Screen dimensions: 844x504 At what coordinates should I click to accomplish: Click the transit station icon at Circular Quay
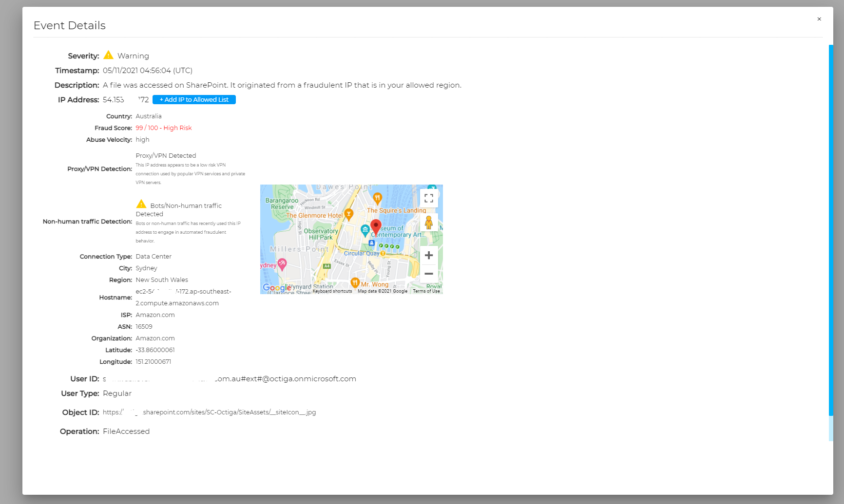tap(371, 243)
